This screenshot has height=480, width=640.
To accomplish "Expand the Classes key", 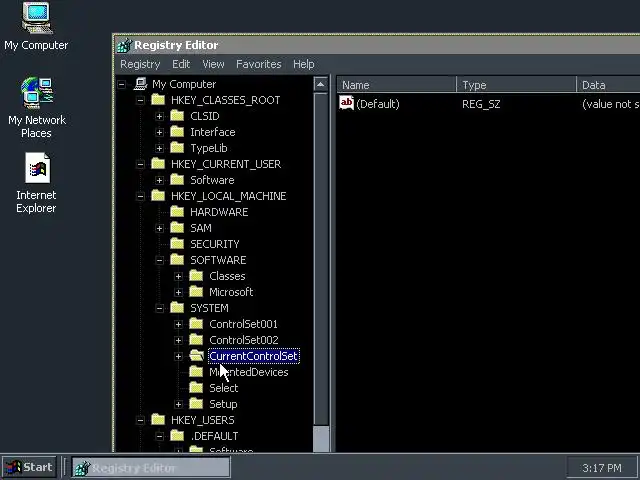I will [178, 276].
